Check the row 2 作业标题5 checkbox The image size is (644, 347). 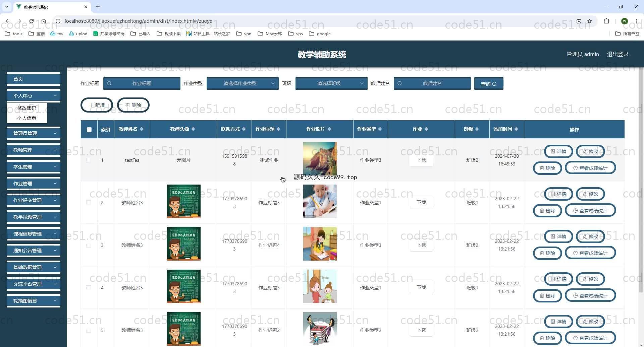point(89,203)
